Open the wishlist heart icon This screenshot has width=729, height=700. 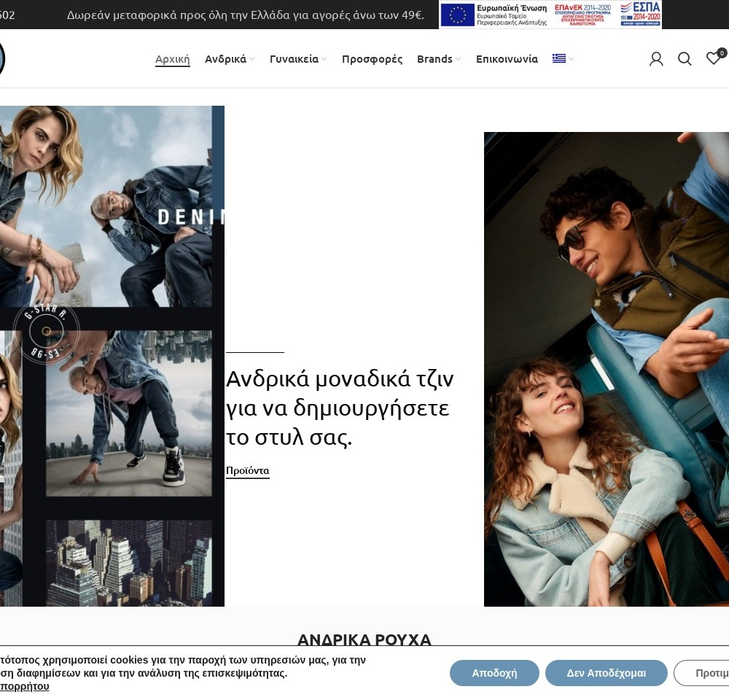click(x=714, y=58)
